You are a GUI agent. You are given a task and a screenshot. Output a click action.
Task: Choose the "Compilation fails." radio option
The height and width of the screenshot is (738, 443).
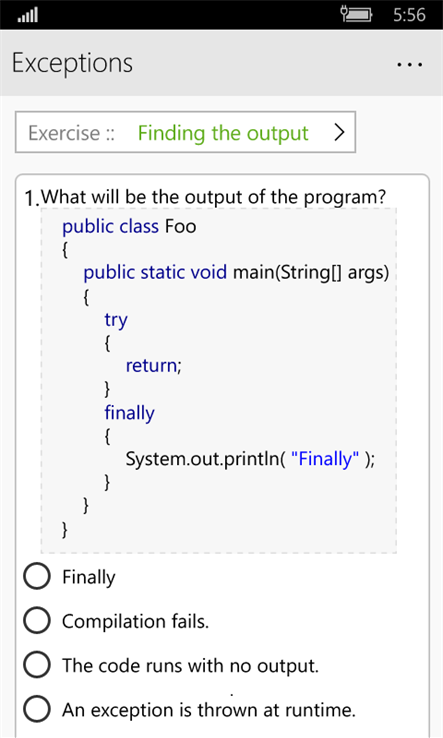[37, 620]
